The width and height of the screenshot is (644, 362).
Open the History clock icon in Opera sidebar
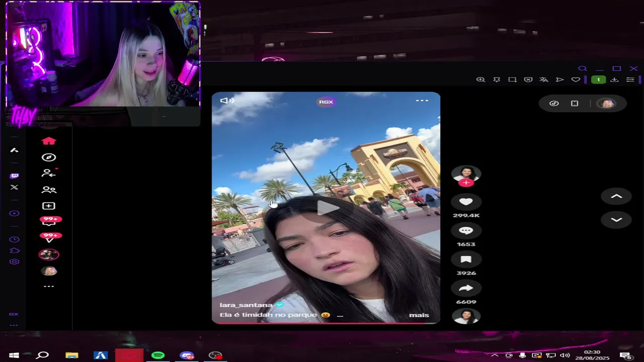tap(14, 239)
